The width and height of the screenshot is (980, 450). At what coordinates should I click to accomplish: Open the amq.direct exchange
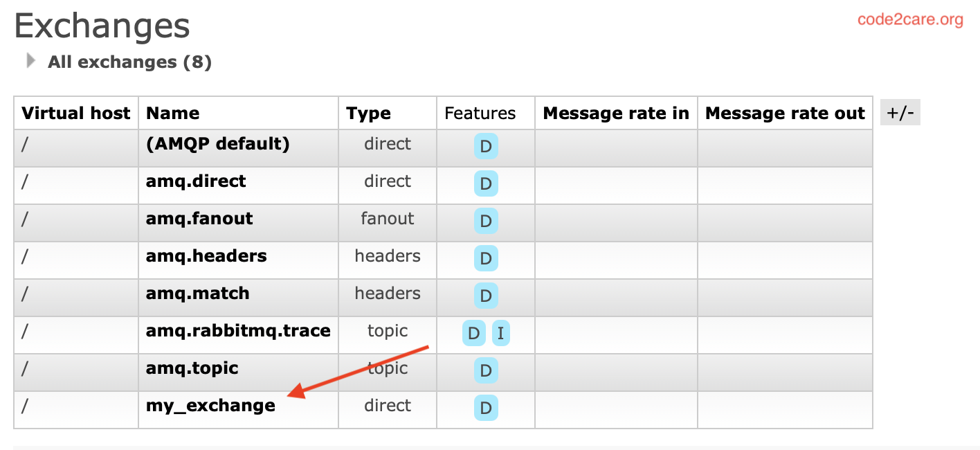click(195, 181)
